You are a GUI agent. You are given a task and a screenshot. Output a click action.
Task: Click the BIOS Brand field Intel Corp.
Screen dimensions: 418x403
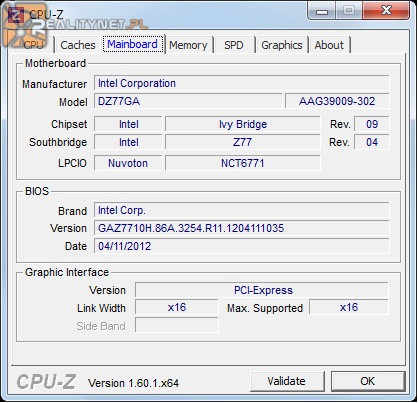[x=241, y=211]
